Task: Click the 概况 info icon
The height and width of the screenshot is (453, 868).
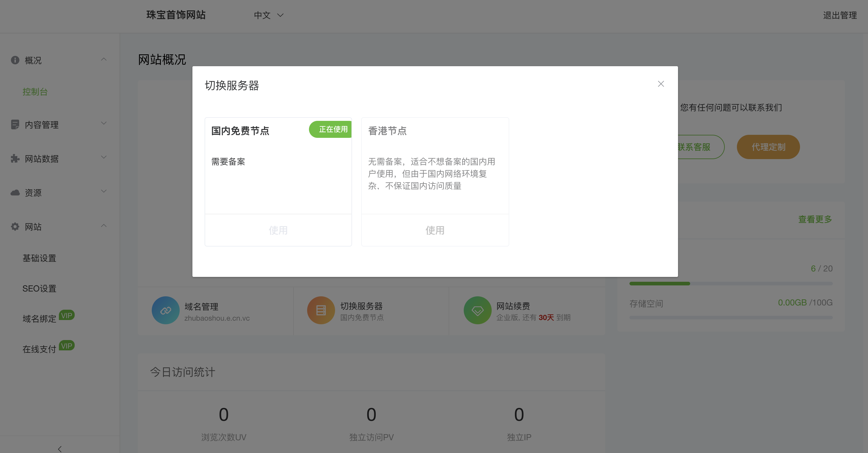Action: 15,60
